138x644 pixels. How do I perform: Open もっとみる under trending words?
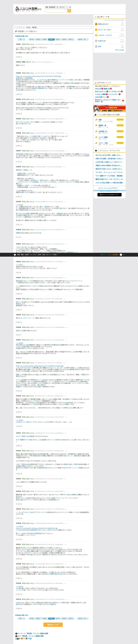click(x=120, y=50)
